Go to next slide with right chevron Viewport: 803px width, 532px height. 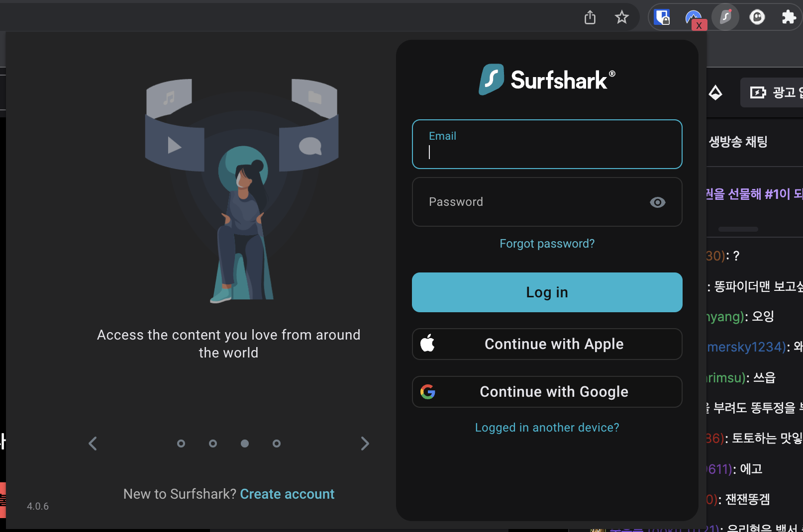(365, 443)
